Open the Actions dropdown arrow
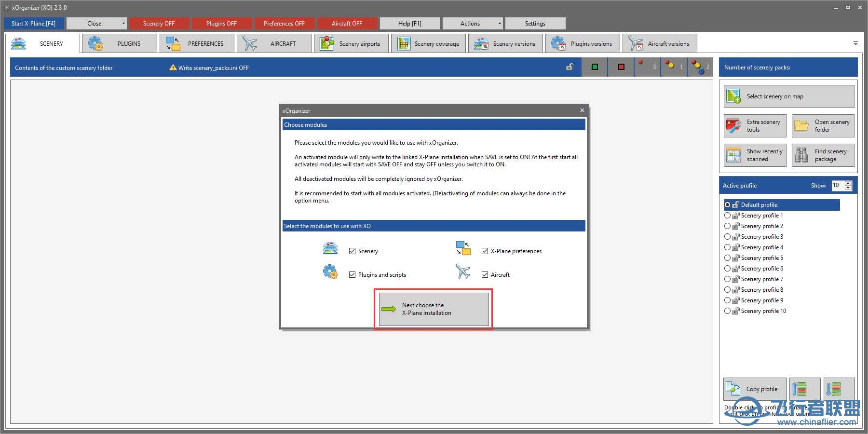Screen dimensions: 868x434 (500, 23)
